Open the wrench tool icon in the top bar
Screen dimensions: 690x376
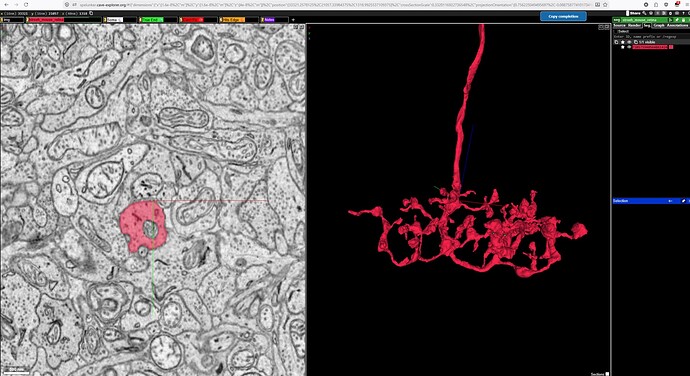click(644, 13)
